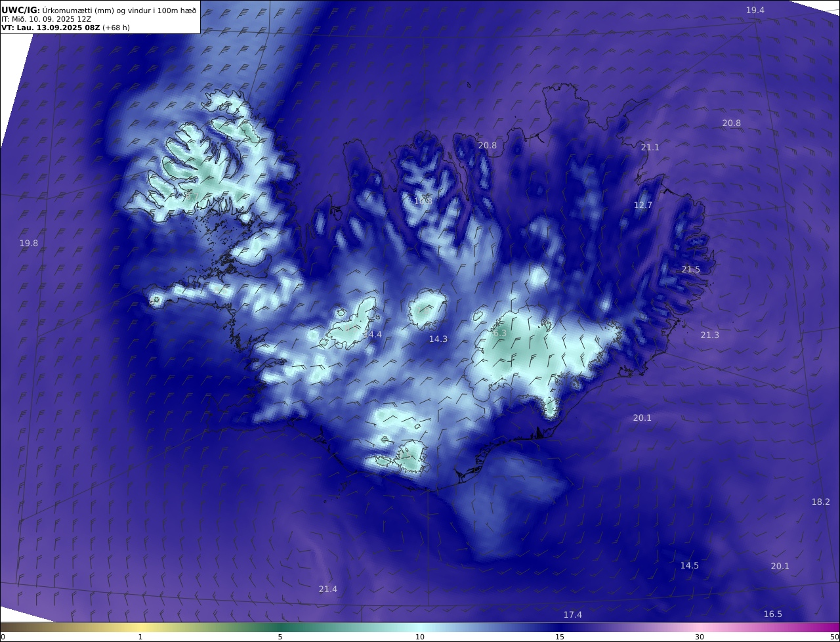The height and width of the screenshot is (642, 840).
Task: Click the colorbar tick label 1
Action: [140, 637]
